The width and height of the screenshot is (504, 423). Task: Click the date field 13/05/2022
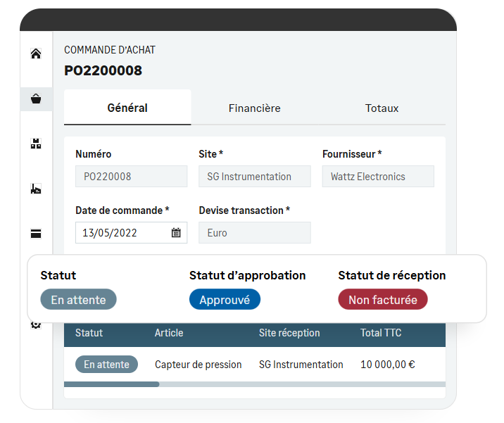pyautogui.click(x=131, y=233)
